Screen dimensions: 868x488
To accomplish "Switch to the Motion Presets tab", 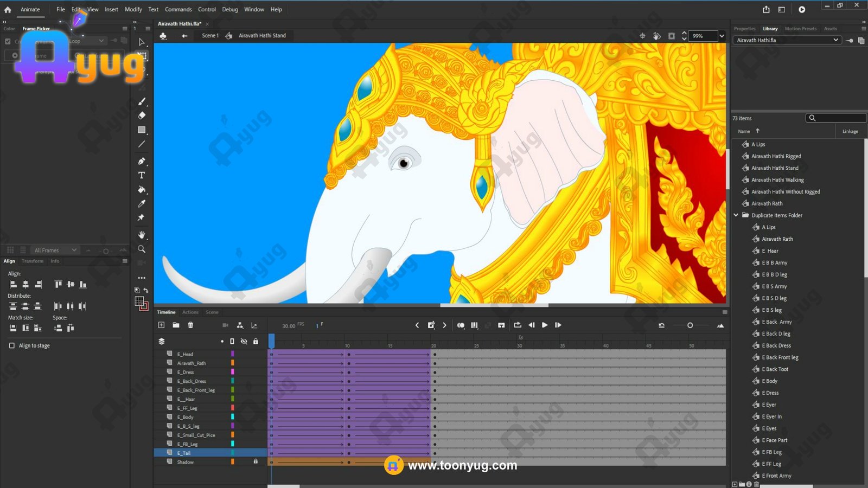I will [800, 29].
